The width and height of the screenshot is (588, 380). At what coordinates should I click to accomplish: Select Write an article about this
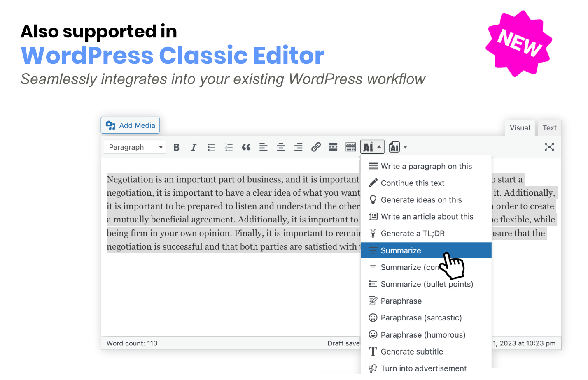click(x=426, y=217)
